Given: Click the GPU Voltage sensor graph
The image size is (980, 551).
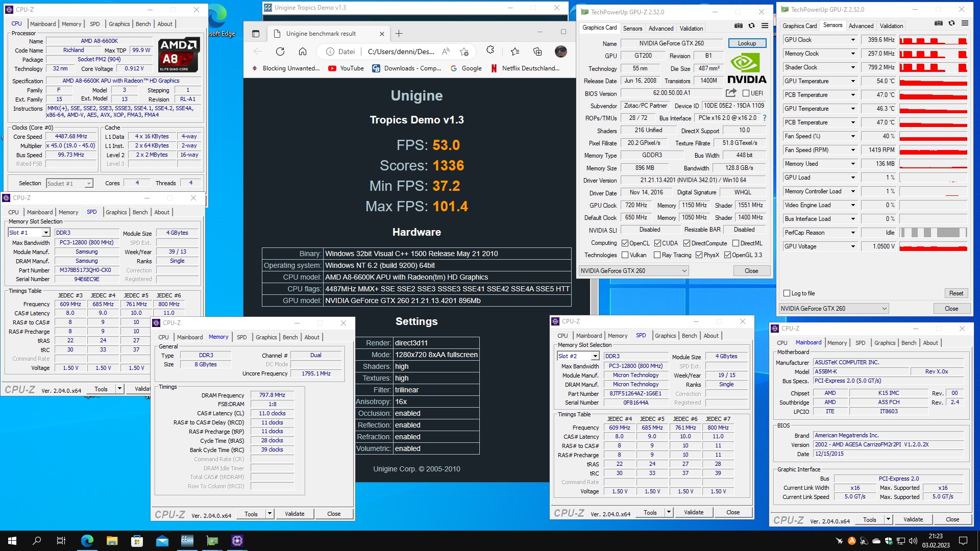Looking at the screenshot, I should pos(933,246).
